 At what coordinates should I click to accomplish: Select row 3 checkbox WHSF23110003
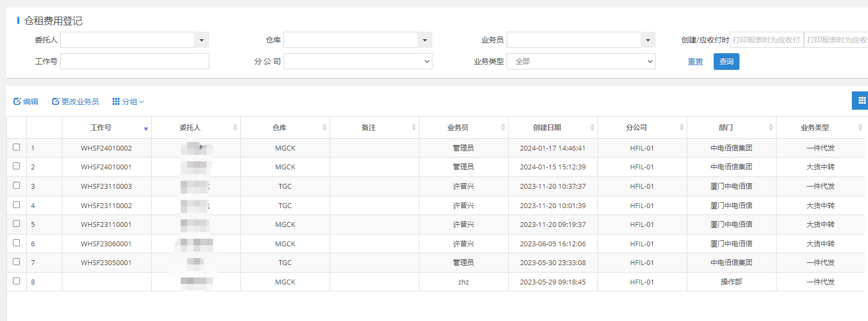[x=17, y=186]
